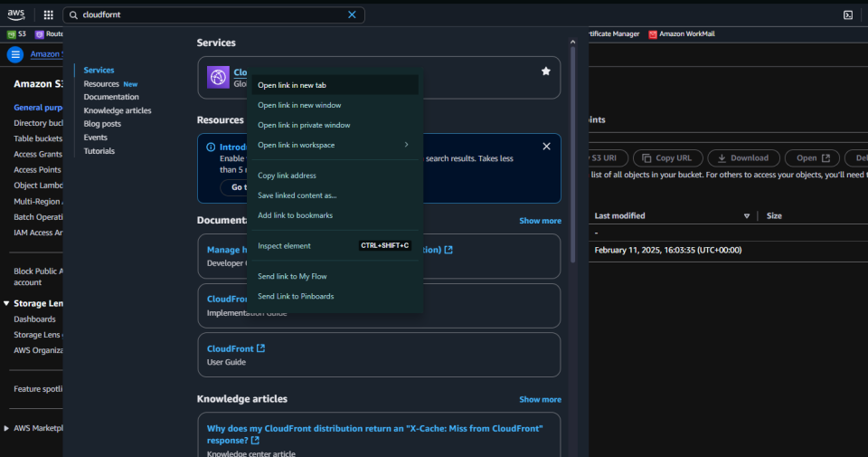Screen dimensions: 868x457
Task: Open the S3 bookmark shortcut
Action: [x=16, y=34]
